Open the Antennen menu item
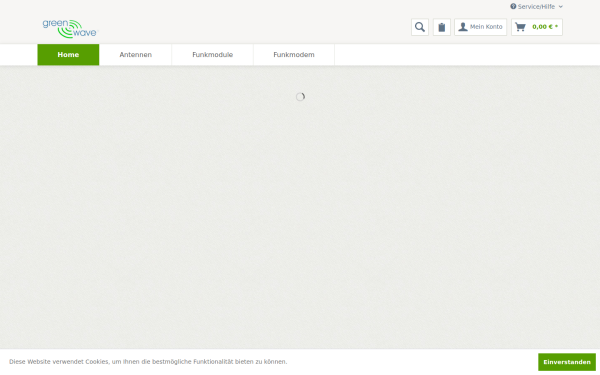The width and height of the screenshot is (600, 375). coord(135,55)
